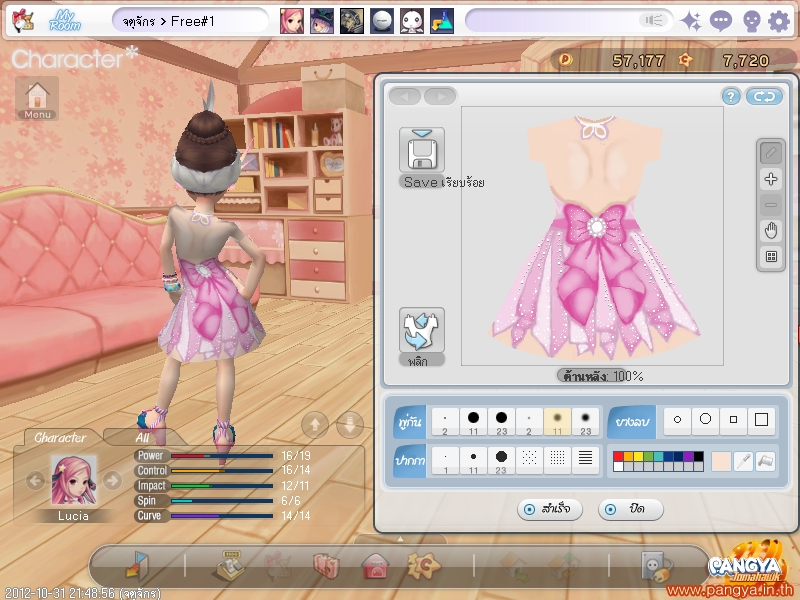The image size is (800, 600).
Task: Select the dense dot grid pattern pen
Action: coord(558,461)
